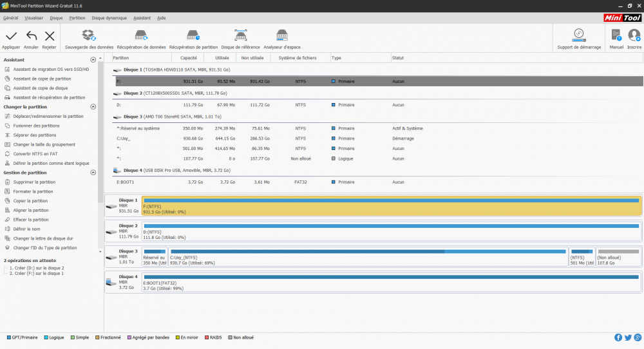Collapse the Assistant section
Screen dimensions: 644x349
(93, 60)
